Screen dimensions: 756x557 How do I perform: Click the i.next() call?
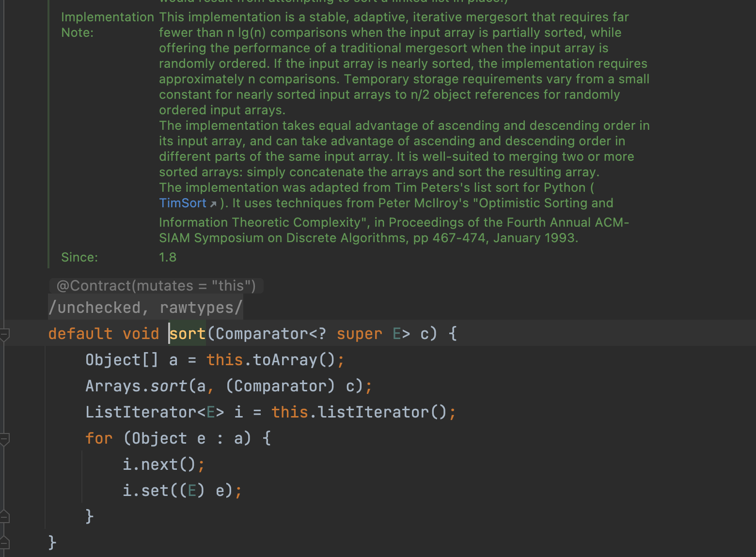(x=159, y=464)
